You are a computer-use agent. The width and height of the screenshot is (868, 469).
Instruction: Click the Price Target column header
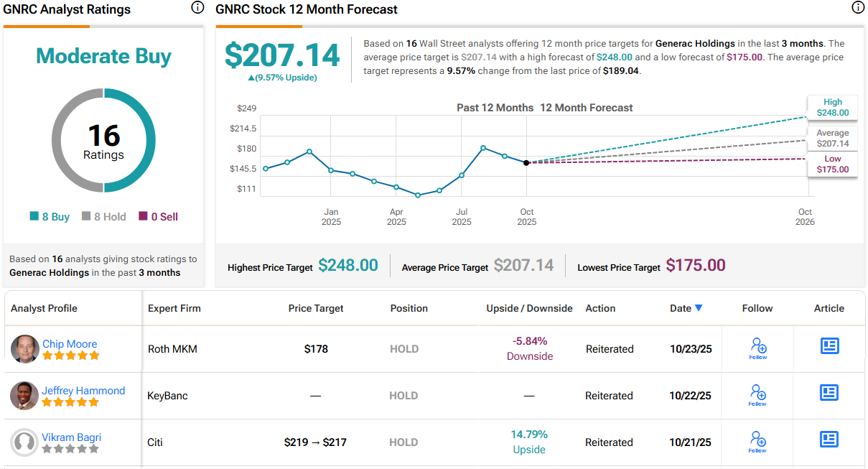tap(316, 308)
